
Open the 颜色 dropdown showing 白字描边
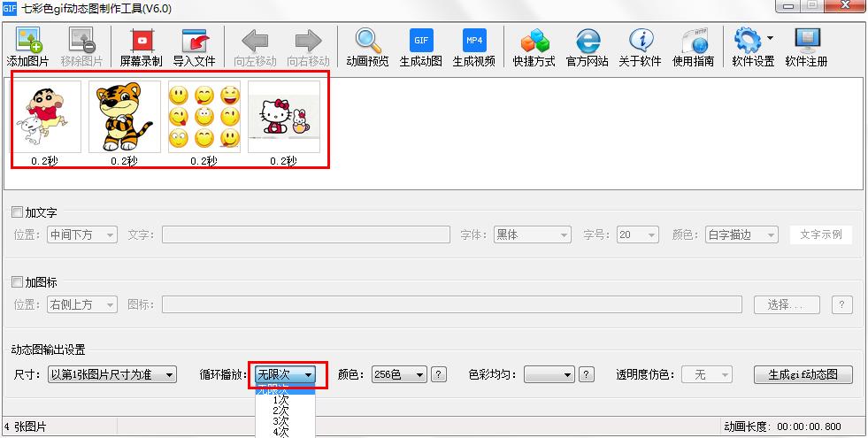[x=741, y=234]
